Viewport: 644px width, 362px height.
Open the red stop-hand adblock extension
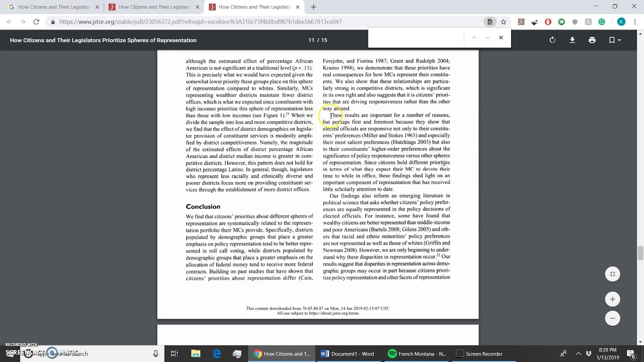pyautogui.click(x=548, y=22)
